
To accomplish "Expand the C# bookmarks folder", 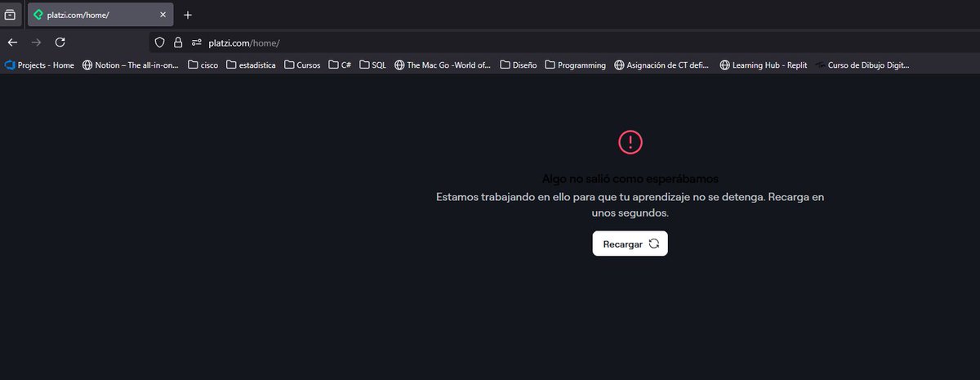I will (x=340, y=65).
